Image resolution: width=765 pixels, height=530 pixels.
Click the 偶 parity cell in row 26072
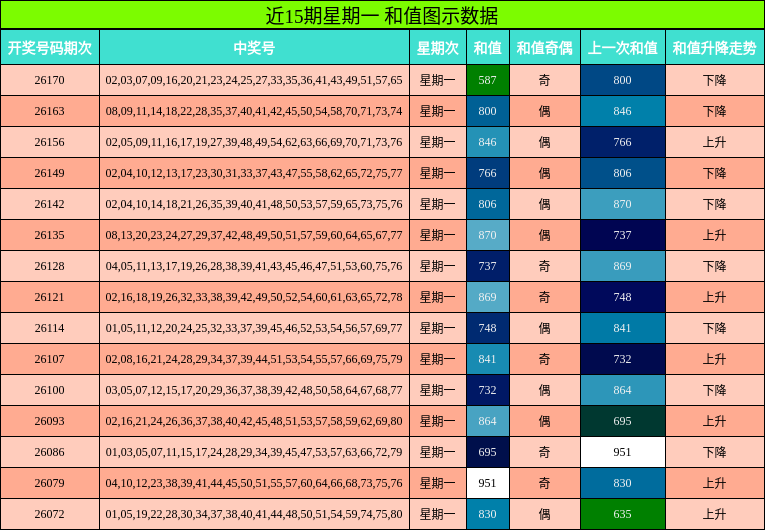click(x=544, y=514)
